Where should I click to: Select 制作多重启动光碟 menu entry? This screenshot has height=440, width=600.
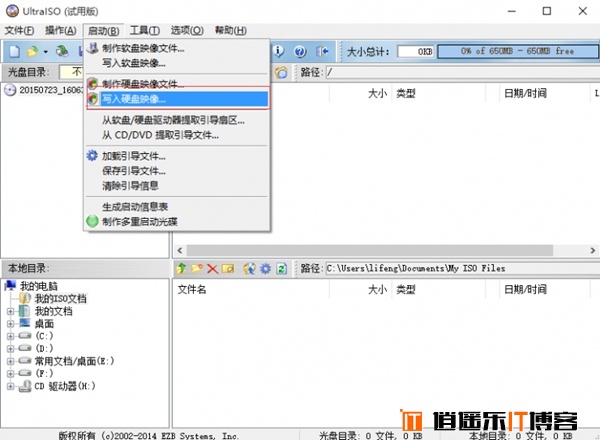pos(177,222)
